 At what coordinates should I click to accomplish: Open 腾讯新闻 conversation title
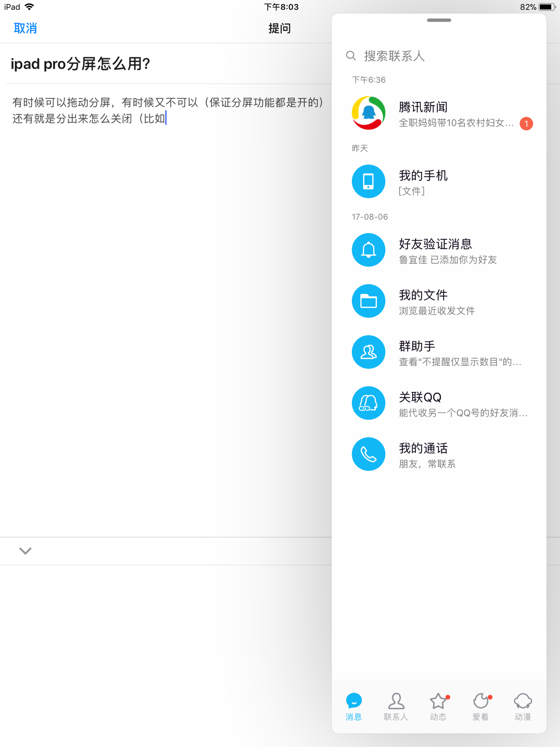pyautogui.click(x=423, y=107)
